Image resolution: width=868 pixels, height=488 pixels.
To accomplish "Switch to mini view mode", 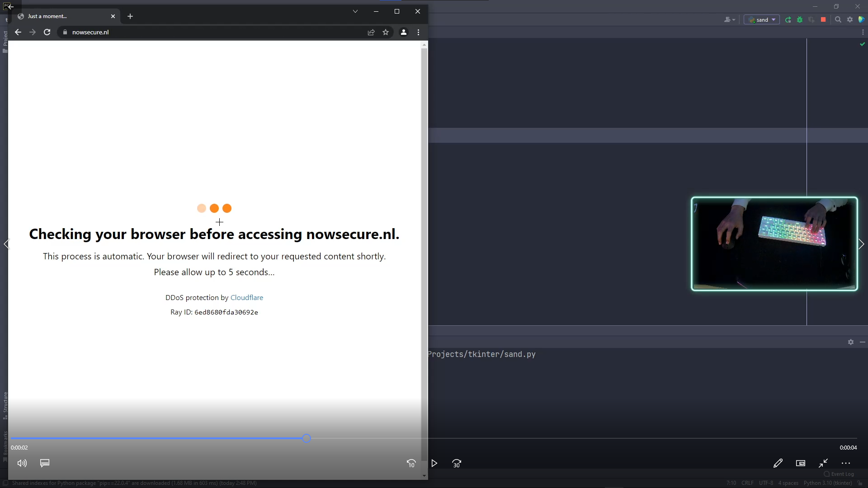I will [x=801, y=463].
